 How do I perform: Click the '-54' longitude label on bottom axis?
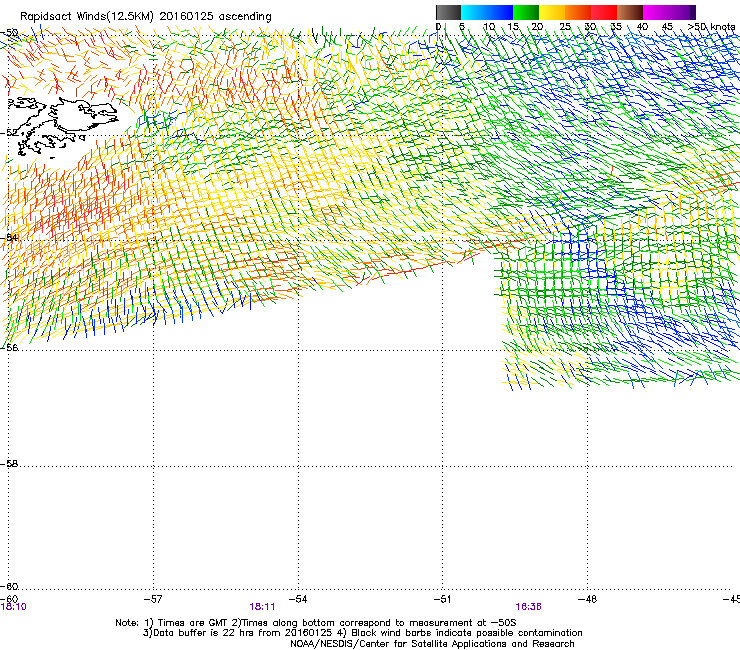click(298, 599)
